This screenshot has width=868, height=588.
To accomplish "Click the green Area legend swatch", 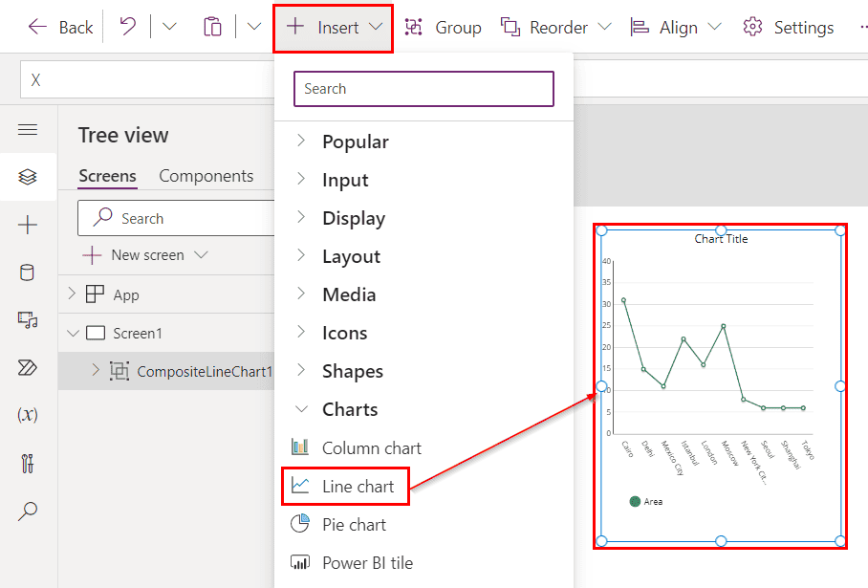I will click(x=635, y=502).
